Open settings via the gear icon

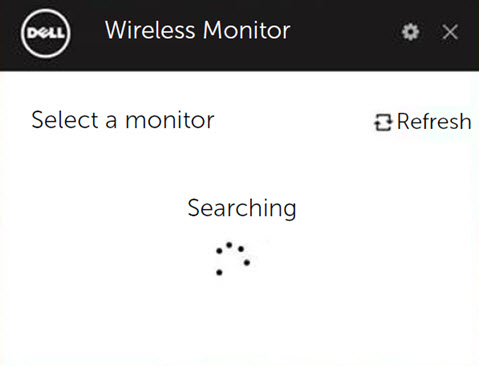(410, 32)
